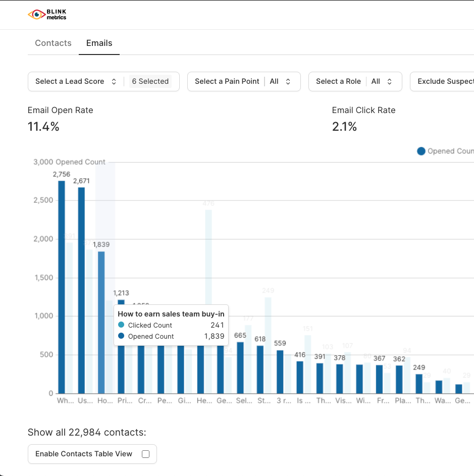Select the Emails tab
Viewport: 474px width, 476px height.
tap(99, 43)
